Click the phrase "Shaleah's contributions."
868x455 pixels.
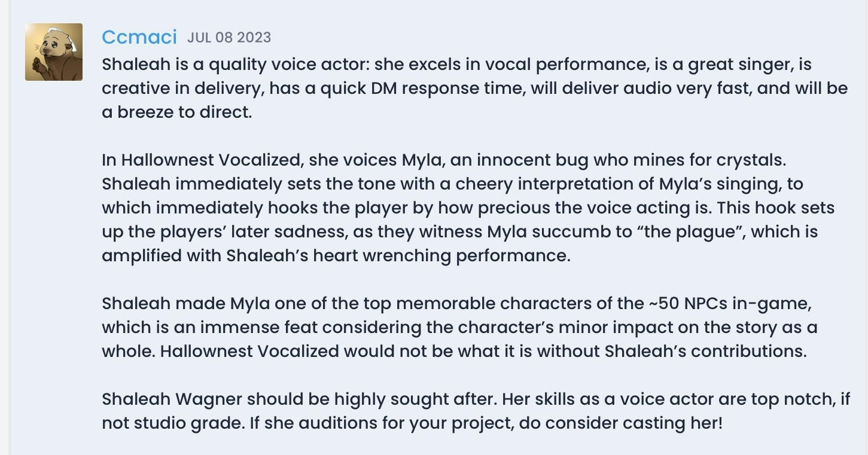[x=705, y=352]
